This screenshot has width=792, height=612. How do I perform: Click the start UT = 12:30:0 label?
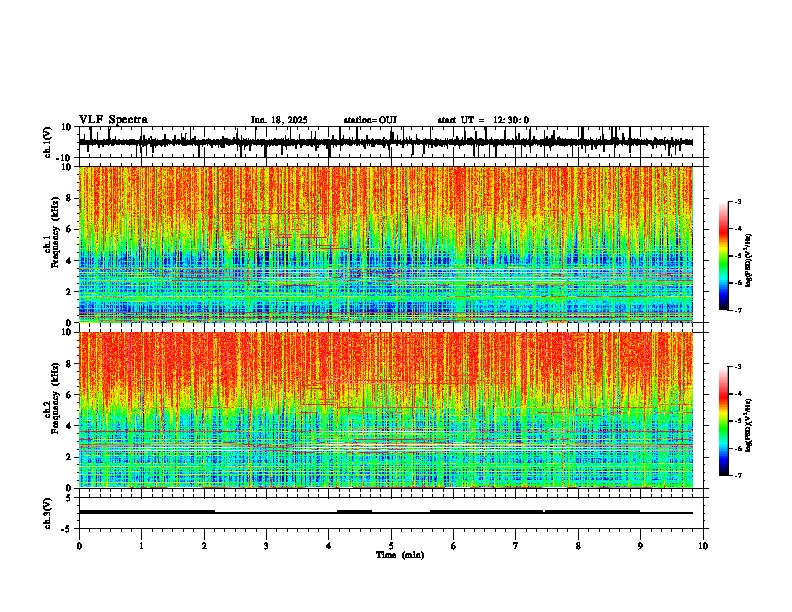tap(483, 120)
